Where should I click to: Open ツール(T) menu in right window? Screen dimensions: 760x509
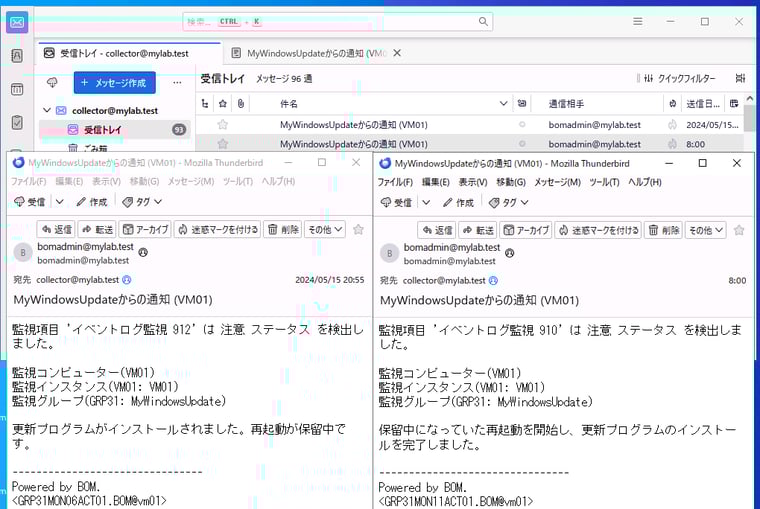click(604, 182)
